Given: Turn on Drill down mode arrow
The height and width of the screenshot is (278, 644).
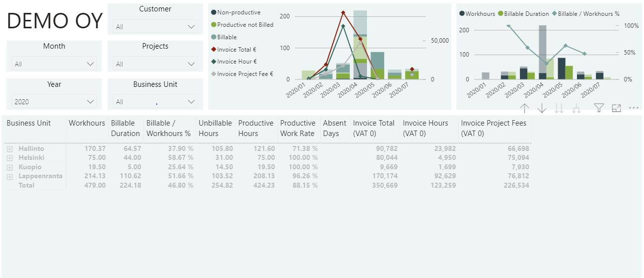Looking at the screenshot, I should (542, 108).
